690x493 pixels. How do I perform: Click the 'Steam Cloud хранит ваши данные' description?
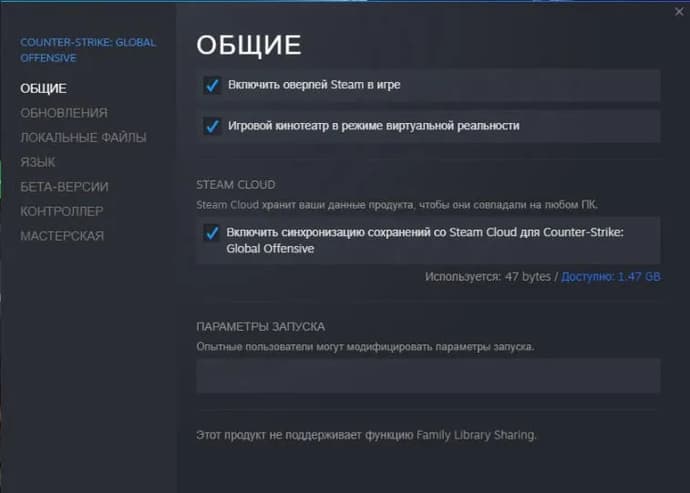[x=397, y=205]
